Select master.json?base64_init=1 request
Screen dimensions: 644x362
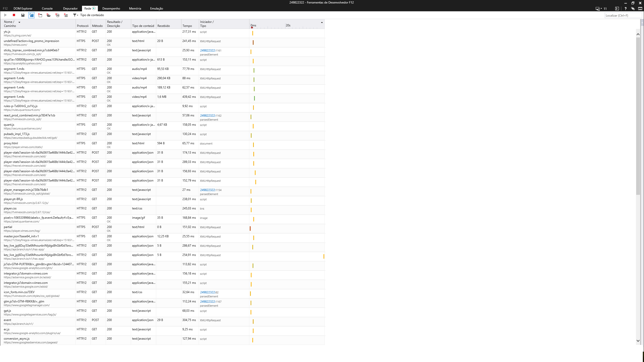point(162,238)
